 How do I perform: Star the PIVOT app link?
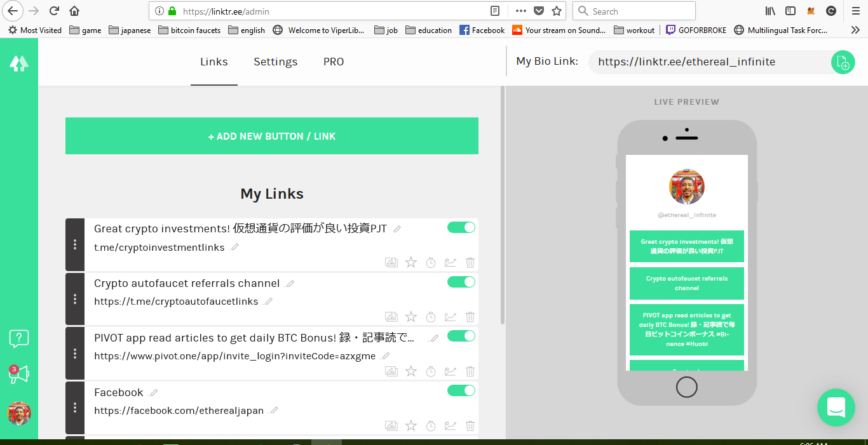[411, 371]
